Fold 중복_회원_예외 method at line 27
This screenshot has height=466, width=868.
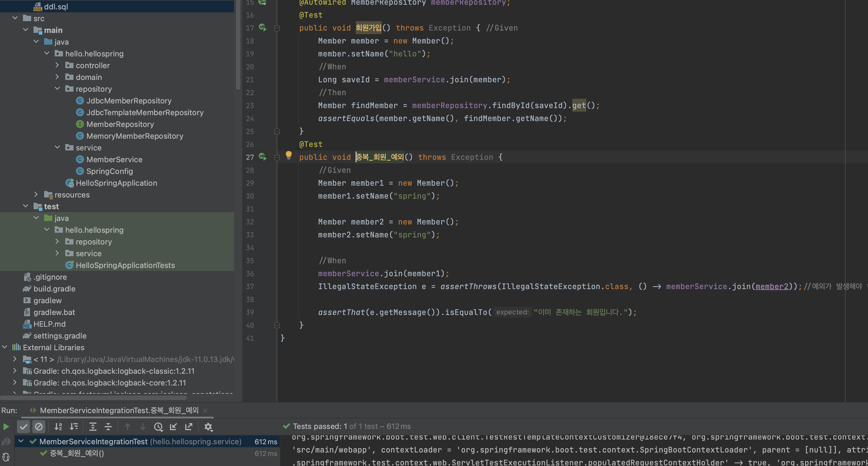pyautogui.click(x=277, y=157)
